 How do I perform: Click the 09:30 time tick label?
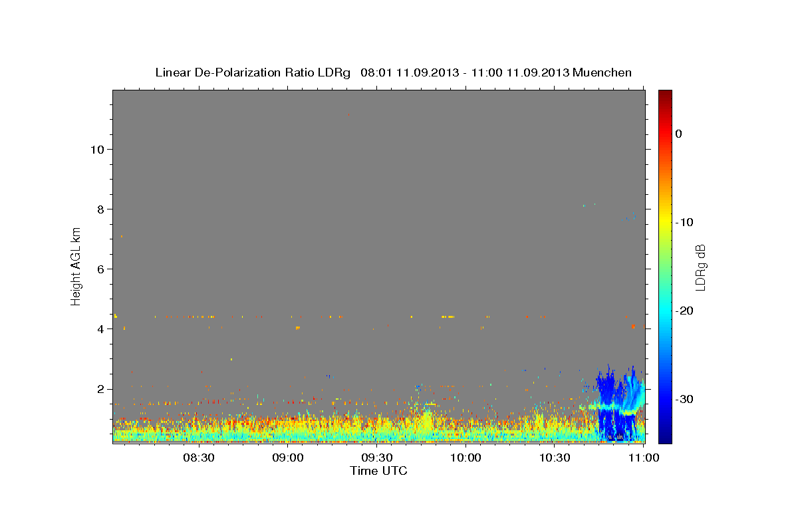pos(377,458)
